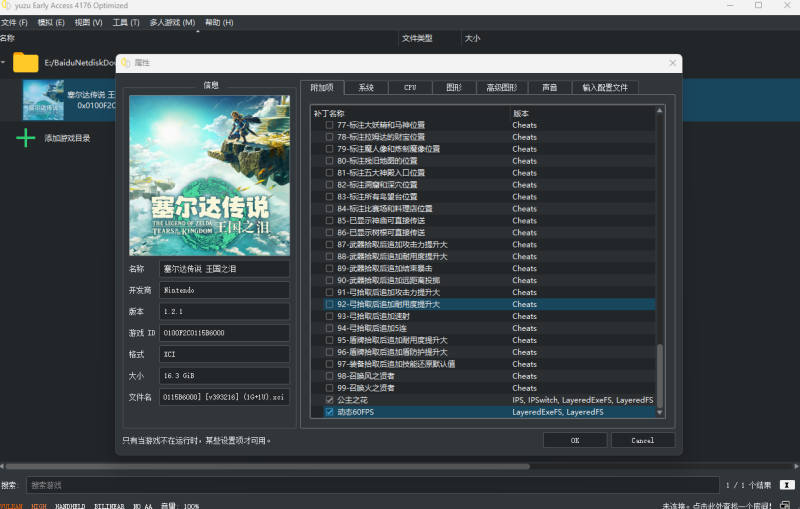Tick the 89 weapon critical cheat checkbox
800x509 pixels.
329,268
